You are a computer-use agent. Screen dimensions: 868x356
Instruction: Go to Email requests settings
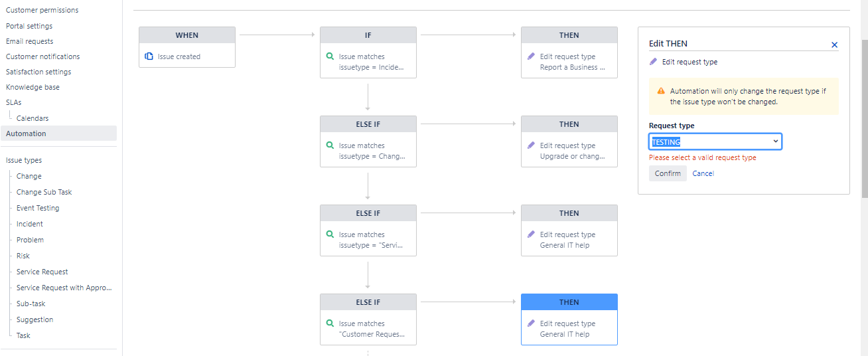coord(30,41)
